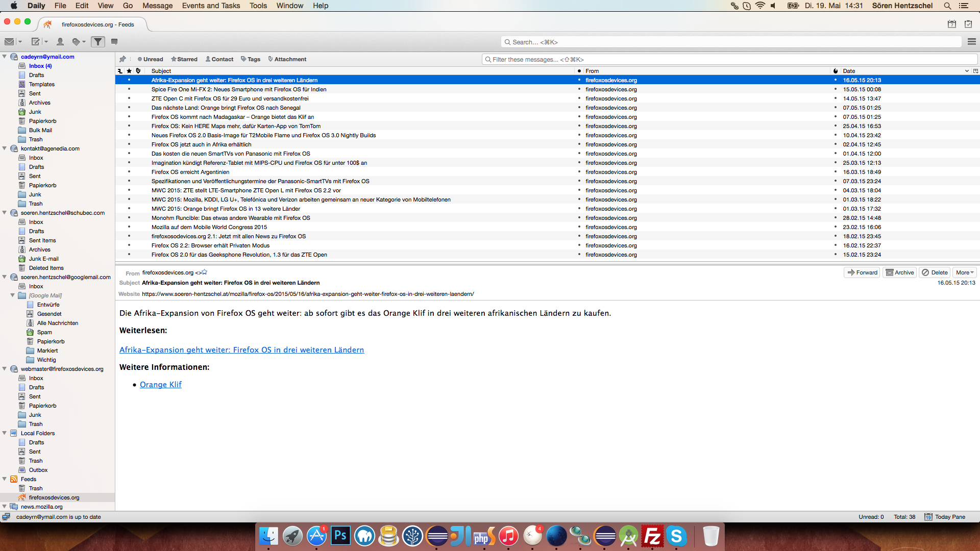Toggle the Attachment quick filter

tap(287, 59)
